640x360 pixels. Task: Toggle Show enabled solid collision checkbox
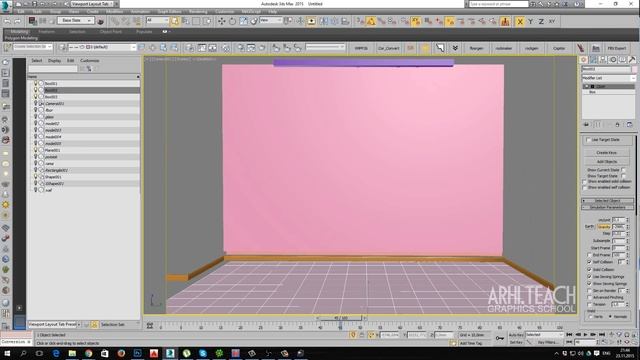coord(584,181)
